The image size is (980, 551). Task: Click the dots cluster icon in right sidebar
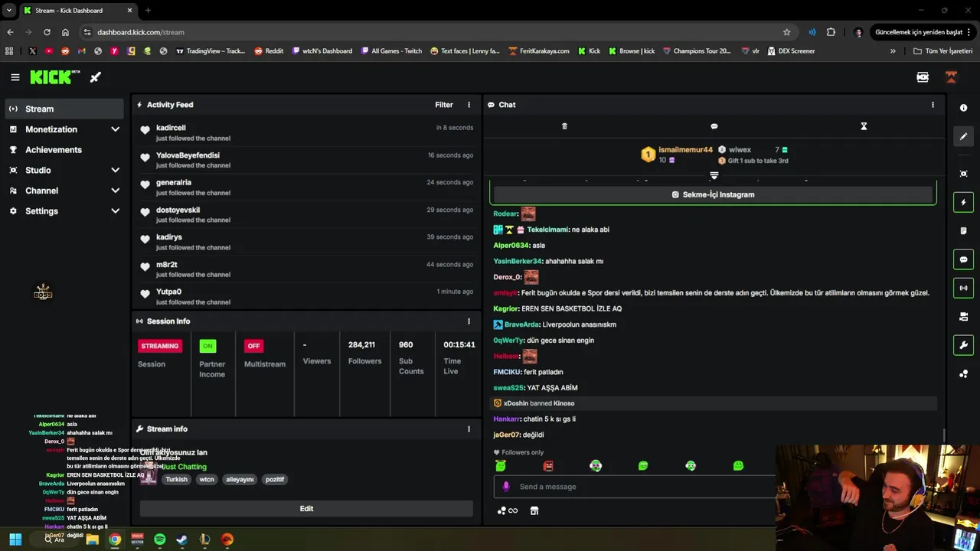pyautogui.click(x=964, y=373)
